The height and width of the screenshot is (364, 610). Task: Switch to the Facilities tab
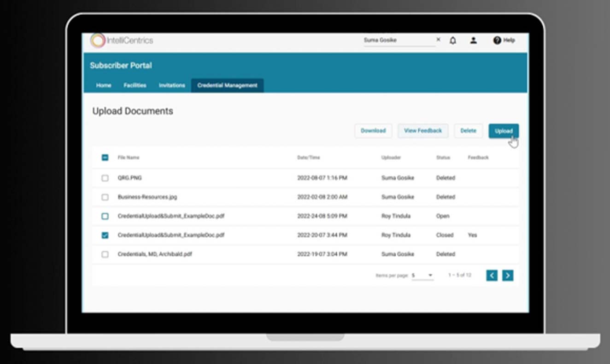[x=135, y=85]
